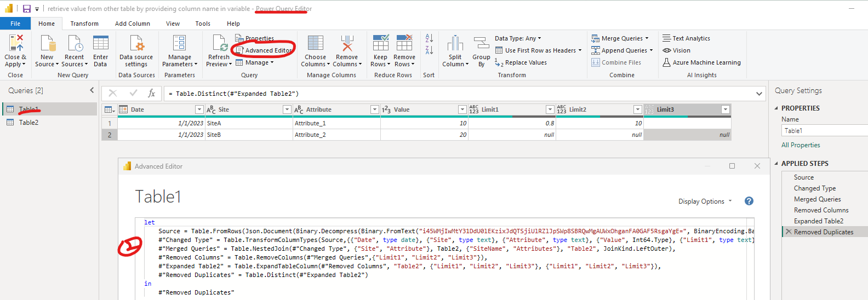Open the Site column filter dropdown
The width and height of the screenshot is (868, 300).
click(287, 109)
